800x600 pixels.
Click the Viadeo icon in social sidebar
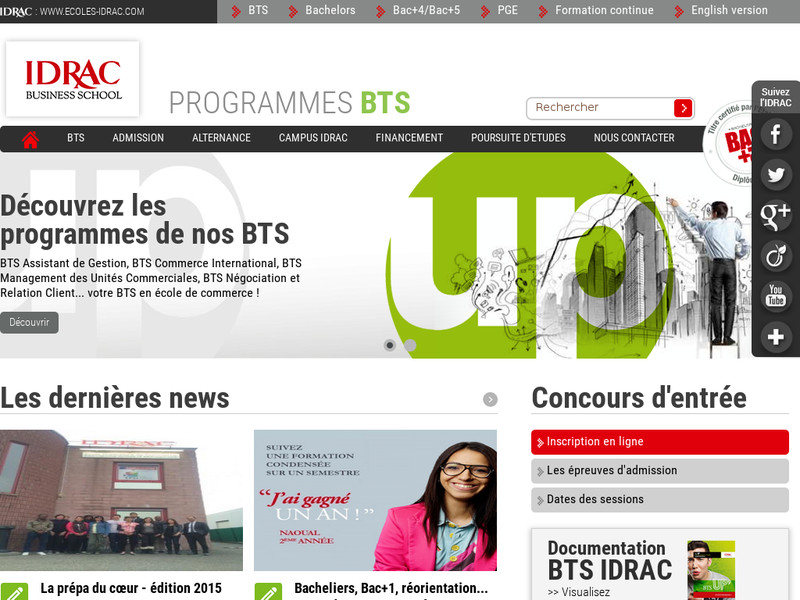click(776, 255)
